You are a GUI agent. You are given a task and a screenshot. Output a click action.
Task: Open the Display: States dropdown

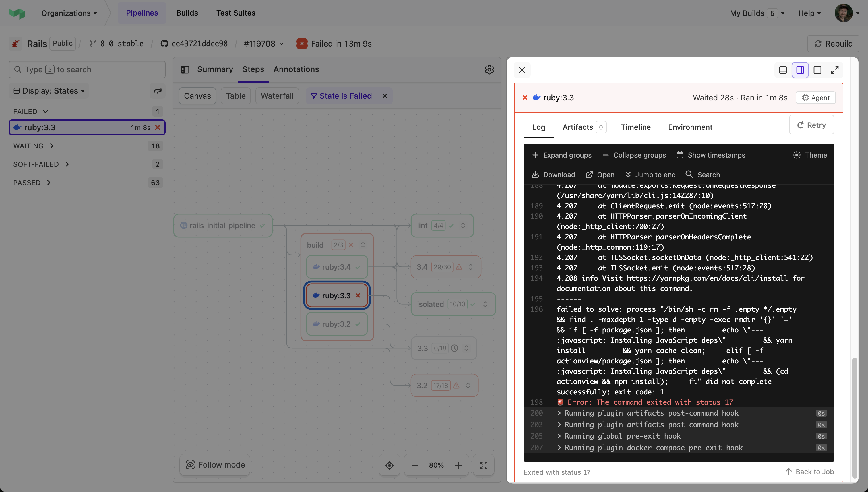tap(49, 91)
